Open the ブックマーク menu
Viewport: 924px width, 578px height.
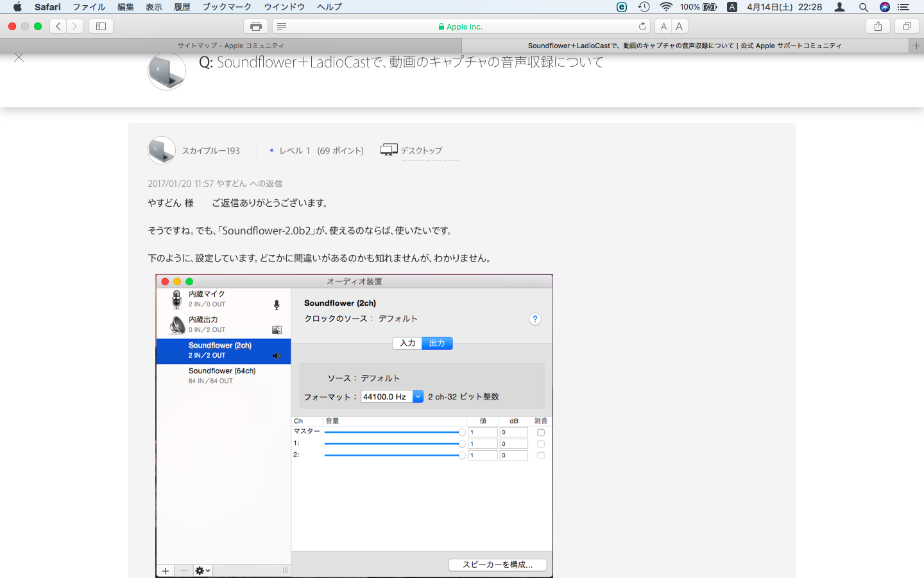[x=227, y=7]
